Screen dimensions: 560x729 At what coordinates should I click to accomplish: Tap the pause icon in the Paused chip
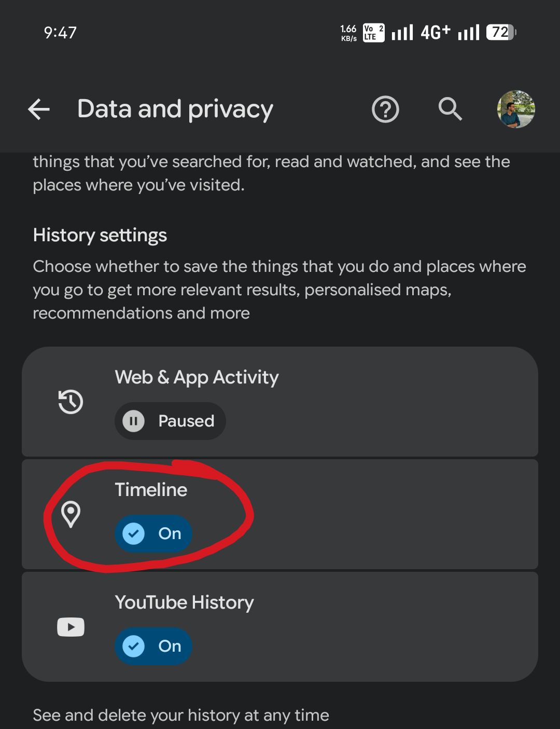(x=134, y=421)
